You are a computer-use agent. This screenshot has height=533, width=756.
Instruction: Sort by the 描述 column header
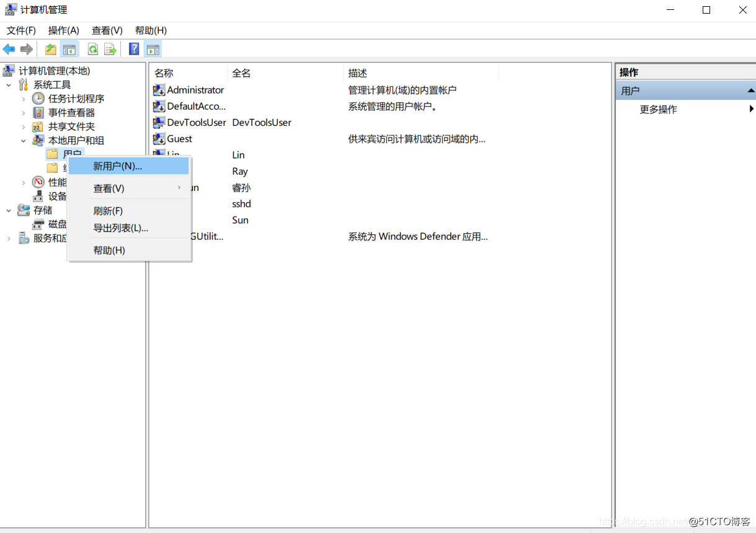(x=421, y=73)
